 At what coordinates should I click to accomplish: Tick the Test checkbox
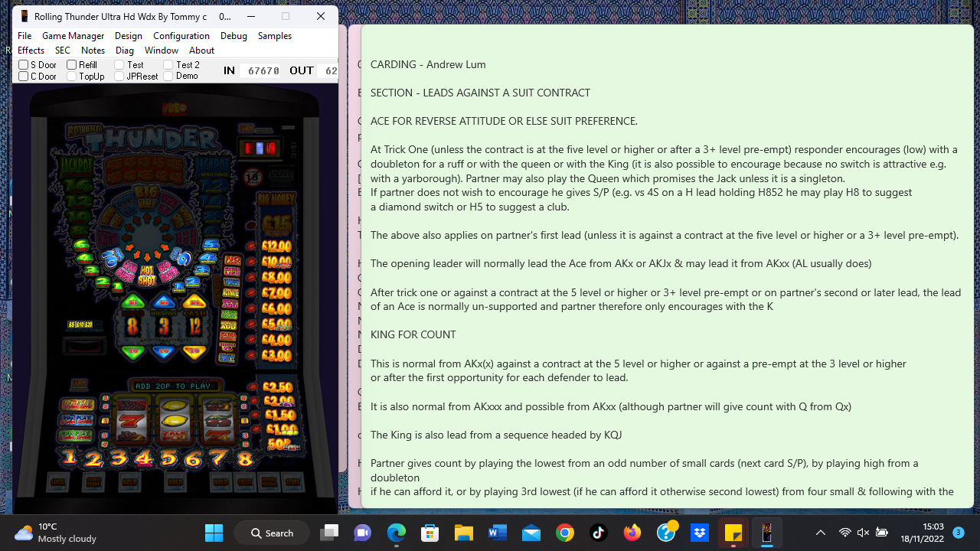pos(119,65)
